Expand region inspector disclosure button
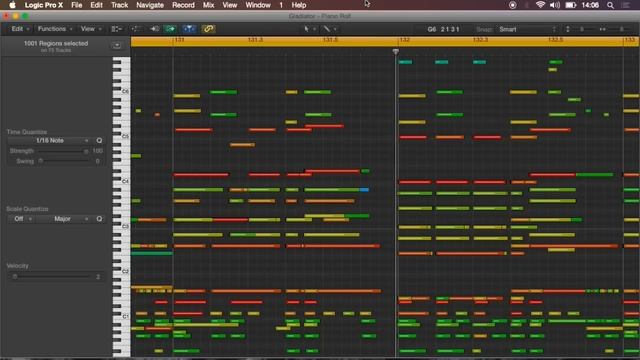The width and height of the screenshot is (640, 360). coord(117,45)
